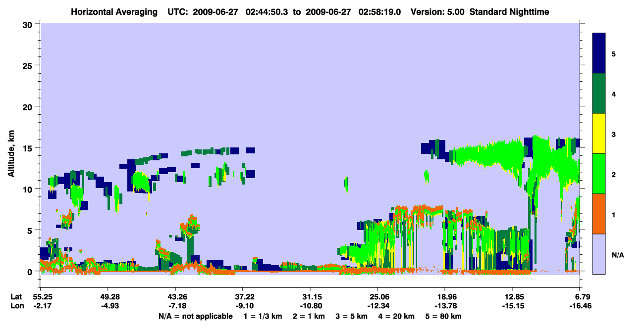The height and width of the screenshot is (330, 644).
Task: Click the dark green colorbar segment labeled 4
Action: click(599, 94)
